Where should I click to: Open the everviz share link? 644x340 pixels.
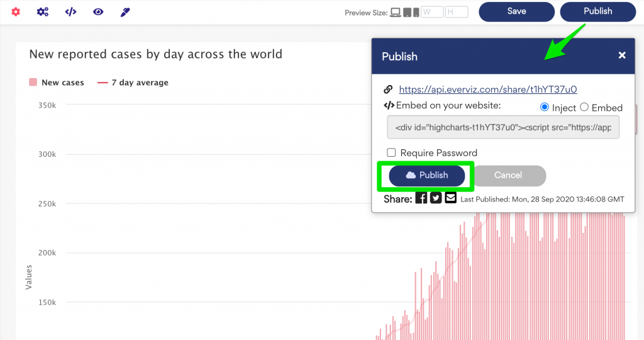488,89
